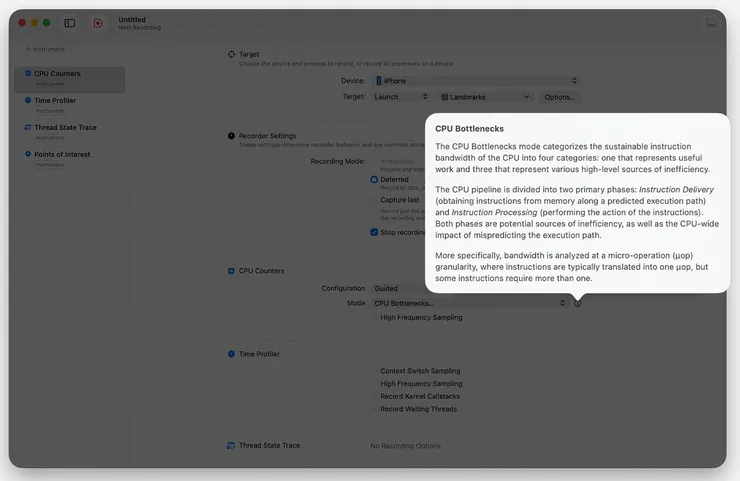This screenshot has height=481, width=740.
Task: Toggle the sidebar visibility button
Action: click(70, 23)
